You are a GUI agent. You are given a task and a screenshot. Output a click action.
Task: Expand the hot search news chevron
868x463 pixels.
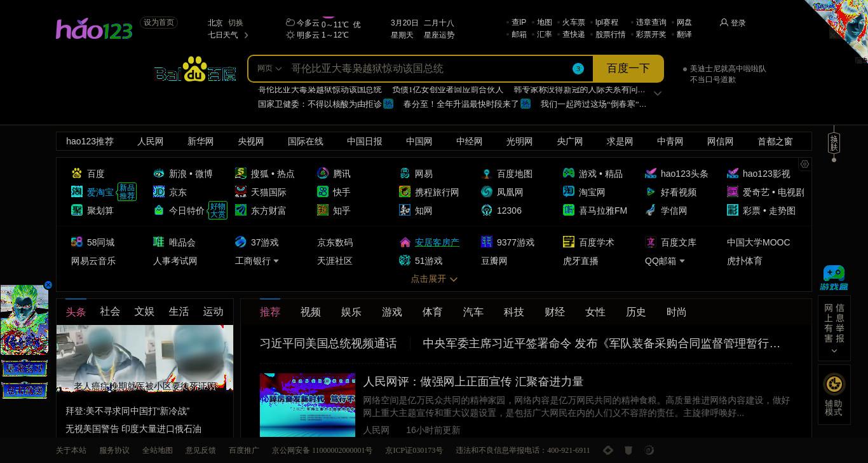tap(658, 93)
